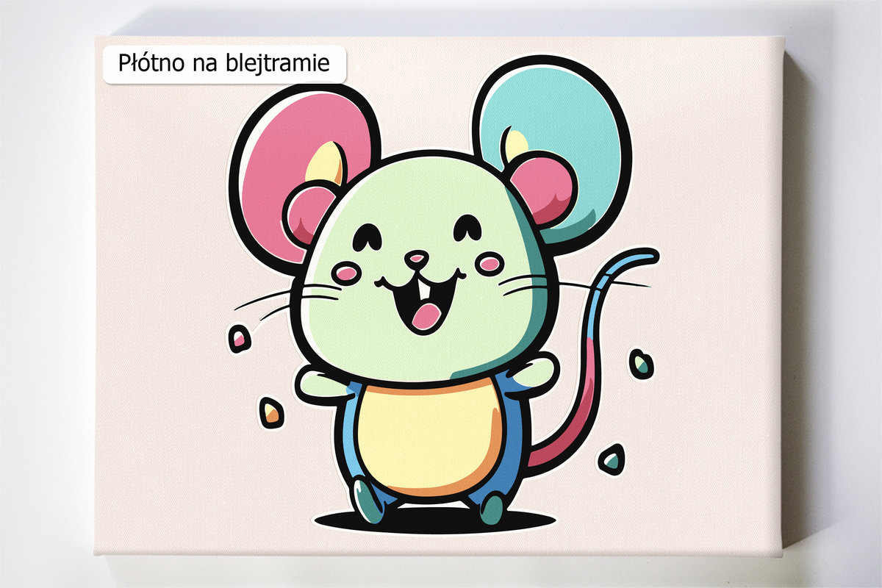Click the teal confetti piece right of body
This screenshot has width=882, height=588.
[x=642, y=363]
